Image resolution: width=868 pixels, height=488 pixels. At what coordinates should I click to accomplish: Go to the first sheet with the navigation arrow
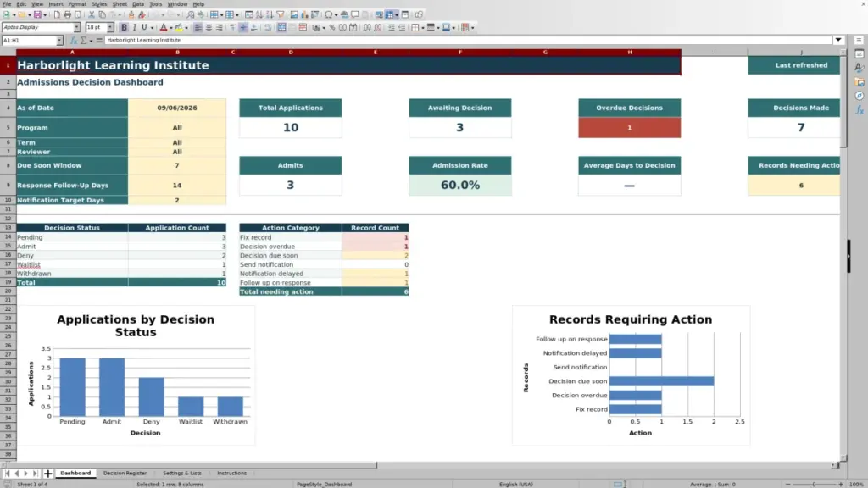pos(7,474)
